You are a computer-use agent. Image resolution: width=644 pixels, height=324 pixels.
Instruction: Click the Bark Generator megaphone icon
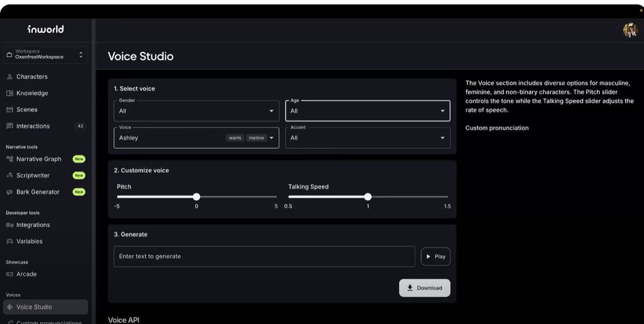click(x=9, y=192)
